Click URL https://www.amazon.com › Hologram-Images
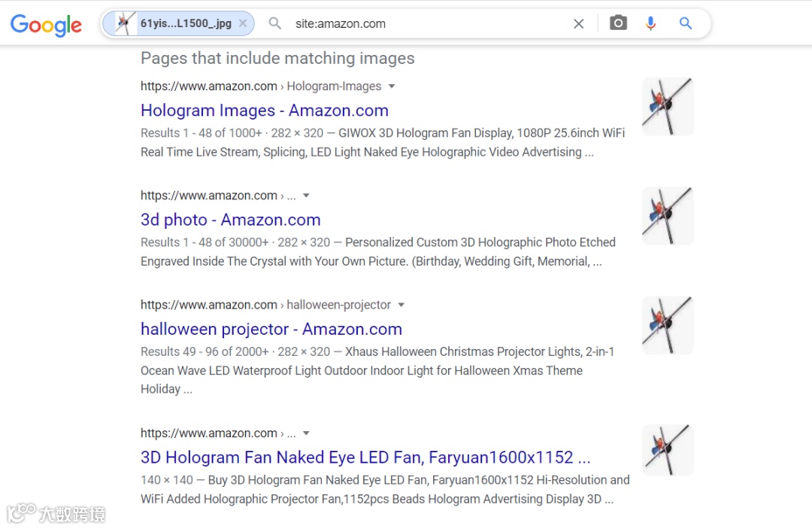 (261, 86)
